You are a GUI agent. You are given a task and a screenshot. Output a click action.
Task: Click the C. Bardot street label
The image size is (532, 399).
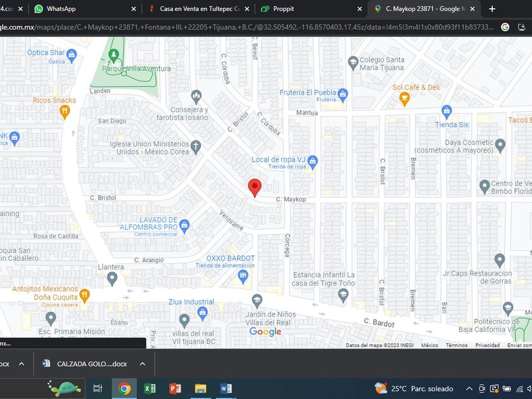tap(379, 322)
